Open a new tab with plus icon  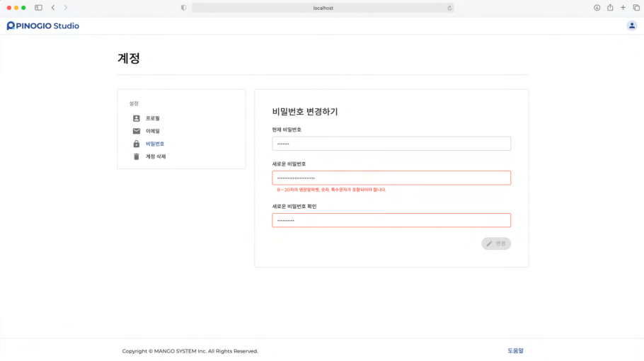[x=623, y=8]
